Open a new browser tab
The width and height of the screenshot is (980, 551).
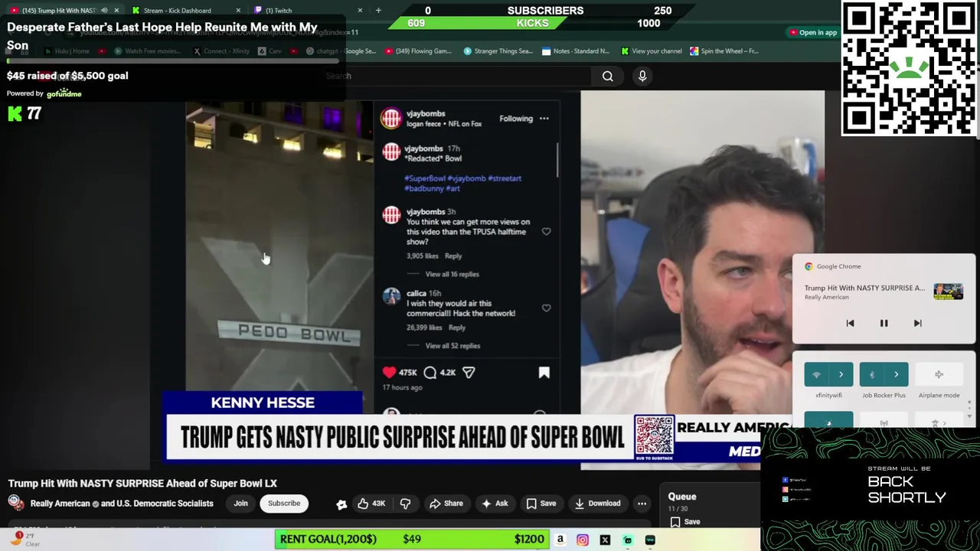(378, 10)
